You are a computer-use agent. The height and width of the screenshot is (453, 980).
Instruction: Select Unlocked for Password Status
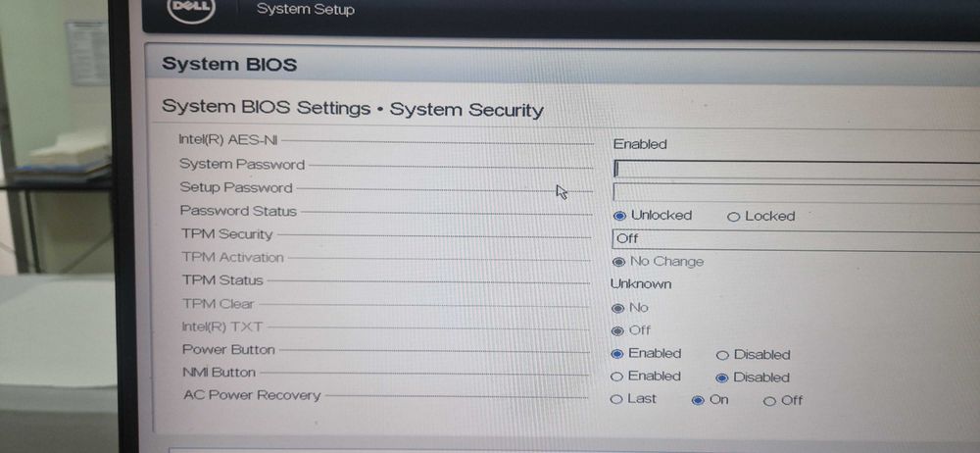620,216
